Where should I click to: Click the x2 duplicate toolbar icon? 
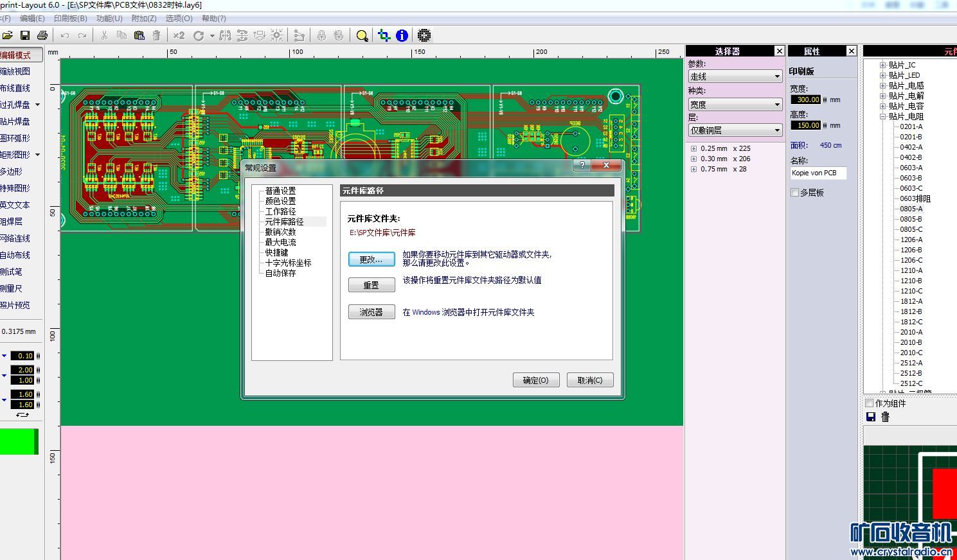179,35
